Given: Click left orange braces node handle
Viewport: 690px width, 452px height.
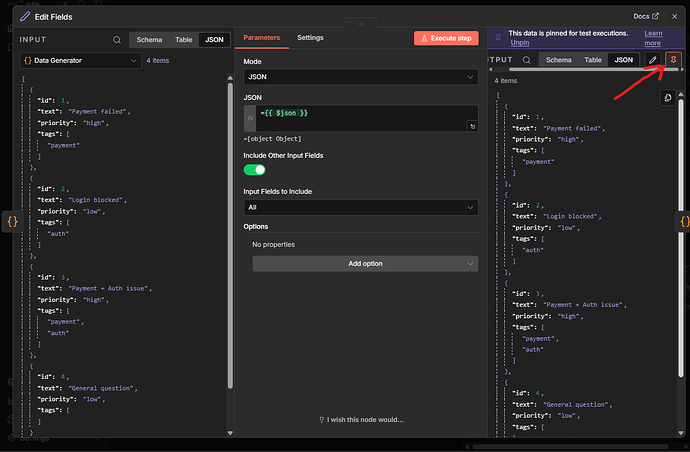Looking at the screenshot, I should click(x=12, y=221).
